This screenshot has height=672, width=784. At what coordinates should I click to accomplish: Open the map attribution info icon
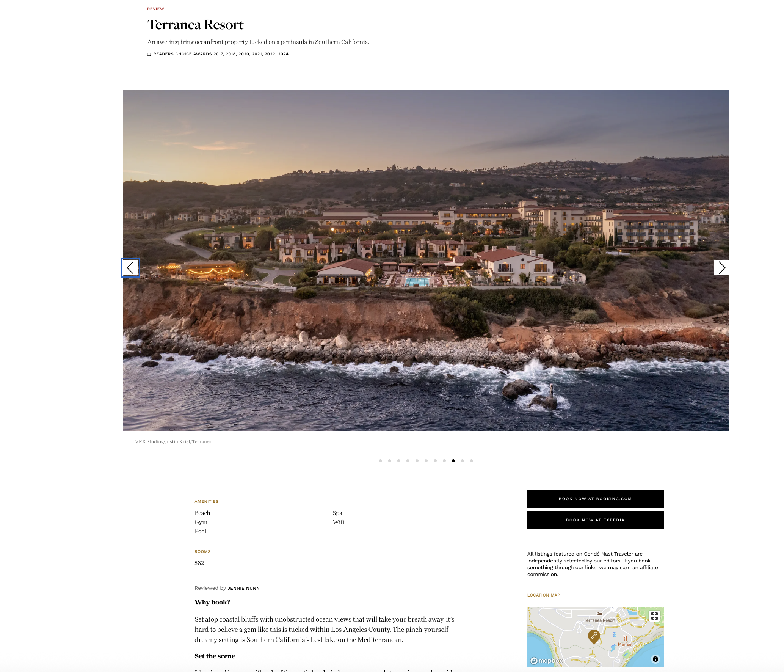pos(655,659)
